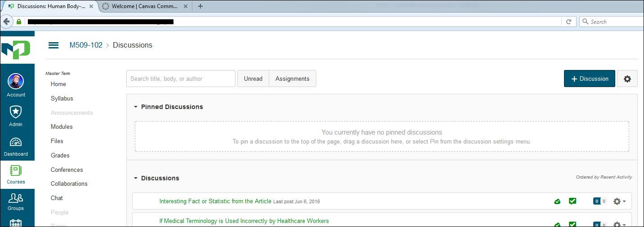
Task: Open the Calendar icon in the global navigation
Action: 16,223
